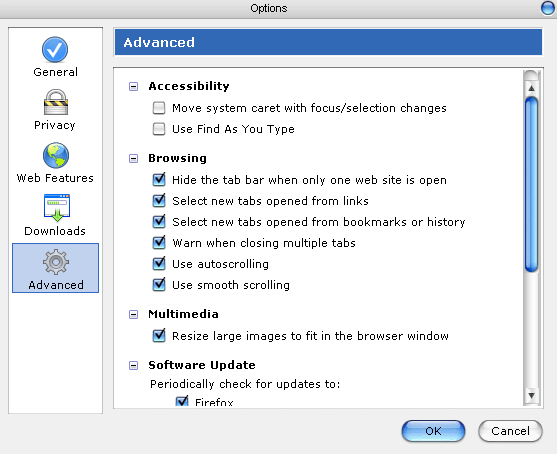Uncheck Resize large images to fit
557x454 pixels.
159,336
